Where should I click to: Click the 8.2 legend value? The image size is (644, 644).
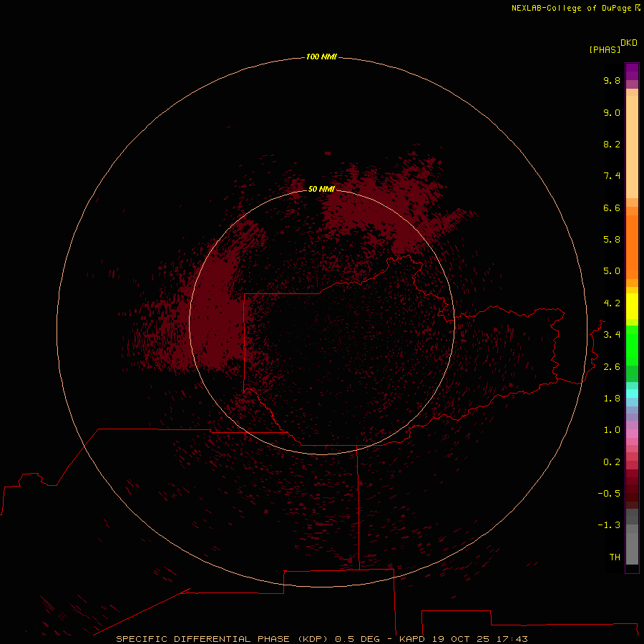(612, 144)
